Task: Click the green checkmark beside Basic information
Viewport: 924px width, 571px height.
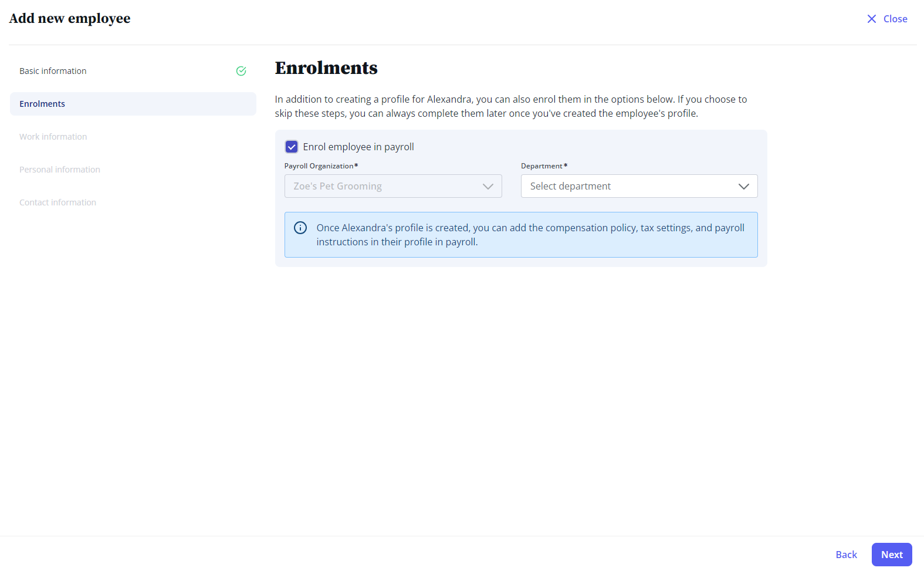Action: click(x=241, y=71)
